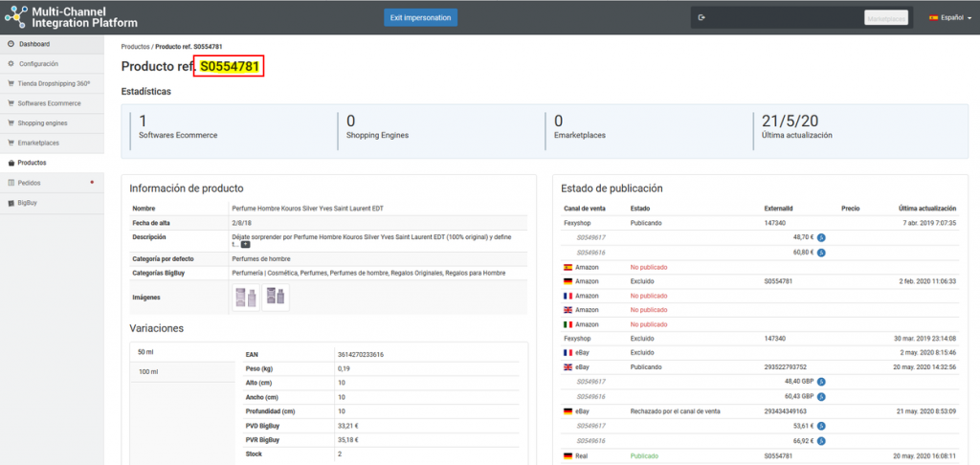Click the Pedidos table icon in sidebar

coord(11,183)
